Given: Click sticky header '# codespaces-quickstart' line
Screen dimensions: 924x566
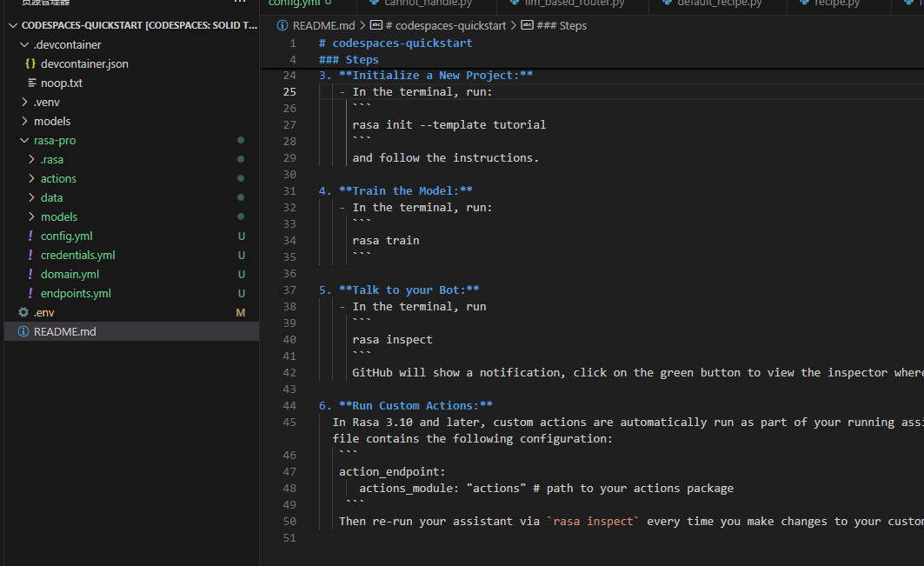Looking at the screenshot, I should point(396,43).
